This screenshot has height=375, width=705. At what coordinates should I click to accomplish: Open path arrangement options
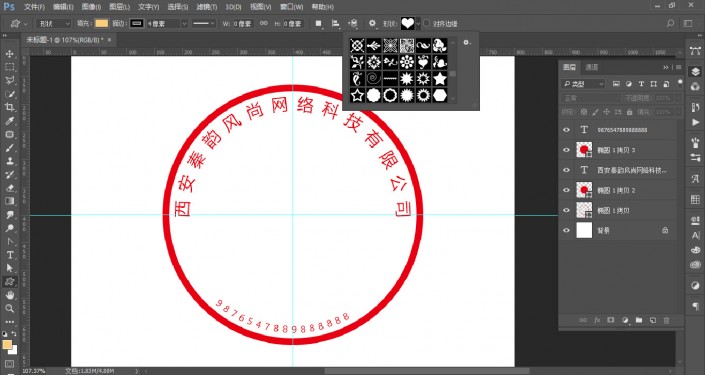point(353,23)
